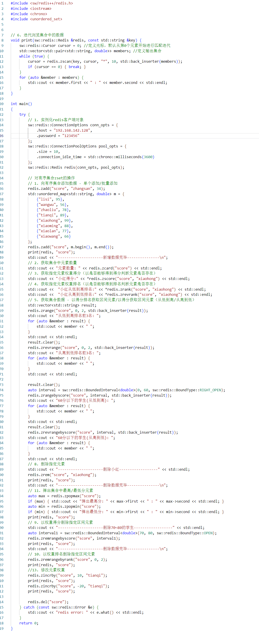Click the 'redis.del("score");' line
259x644 pixels.
48,602
